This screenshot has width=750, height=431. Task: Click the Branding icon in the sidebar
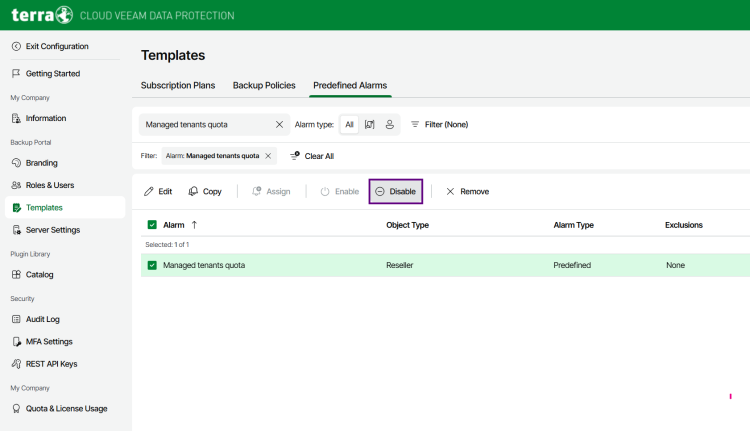pos(16,162)
